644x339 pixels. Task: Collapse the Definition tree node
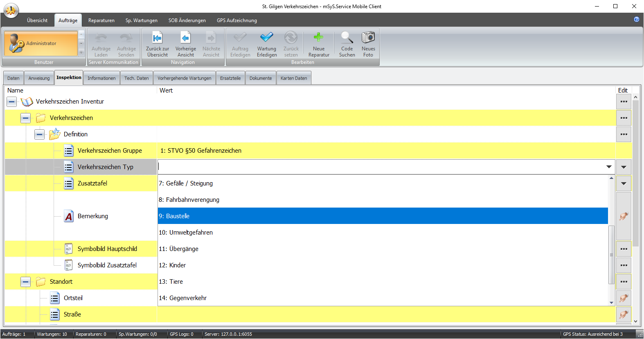40,134
